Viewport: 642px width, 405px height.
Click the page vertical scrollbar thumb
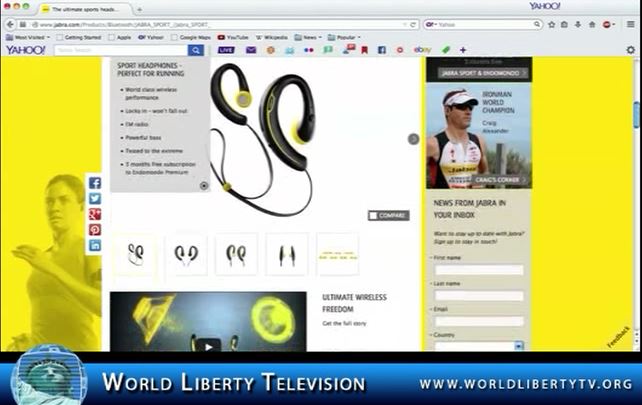(x=637, y=115)
